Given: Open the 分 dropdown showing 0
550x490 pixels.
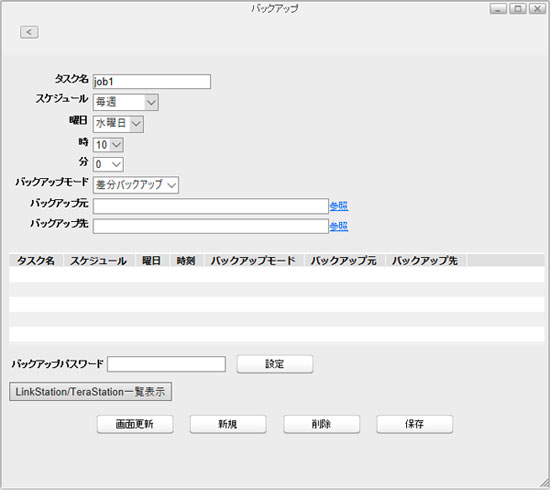Looking at the screenshot, I should tap(108, 165).
